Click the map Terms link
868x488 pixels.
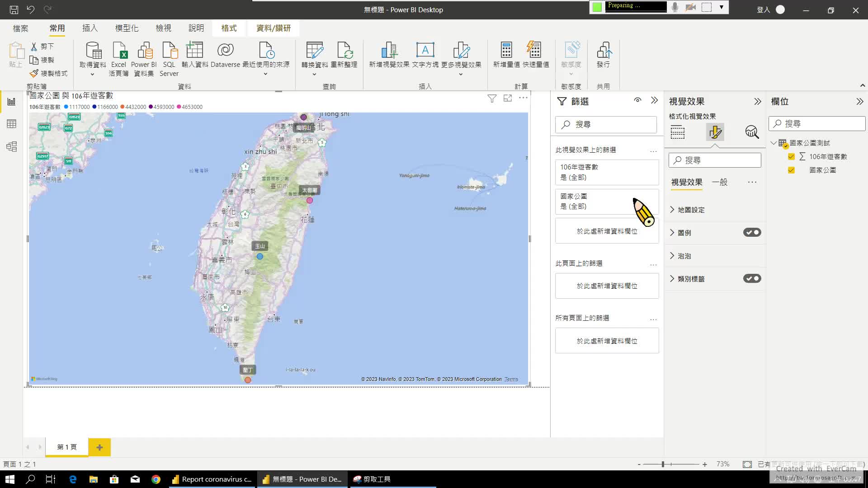coord(511,379)
